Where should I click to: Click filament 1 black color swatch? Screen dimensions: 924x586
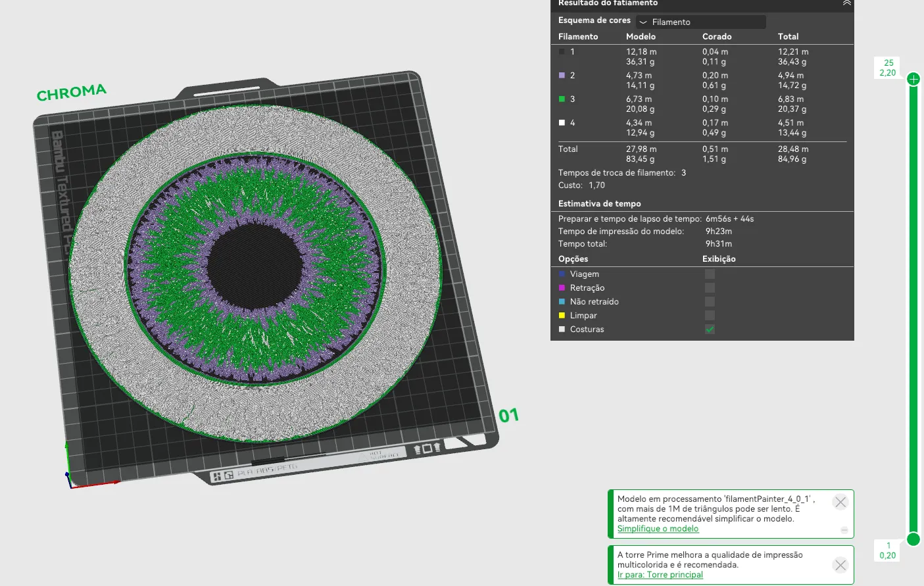562,51
